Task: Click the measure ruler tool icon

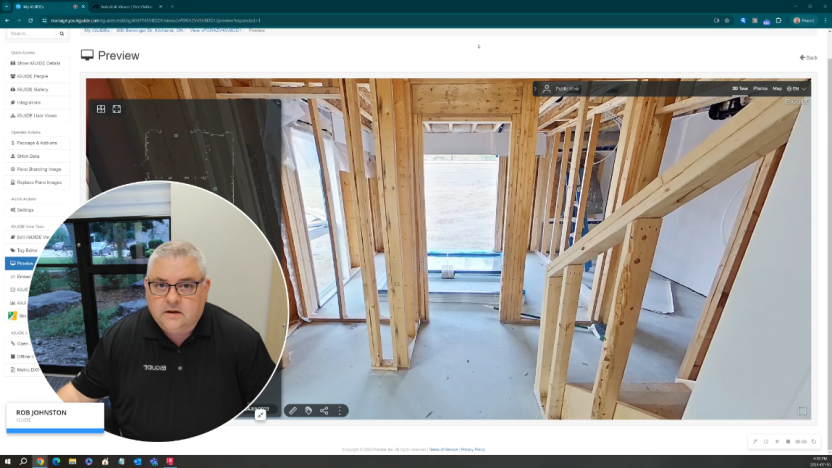Action: [293, 410]
